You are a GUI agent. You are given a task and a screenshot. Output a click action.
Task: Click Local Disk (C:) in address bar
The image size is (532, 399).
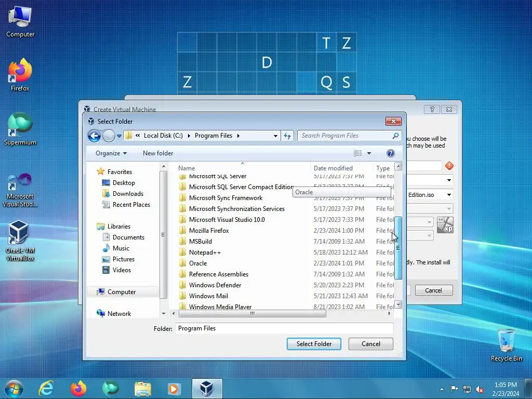tap(163, 136)
